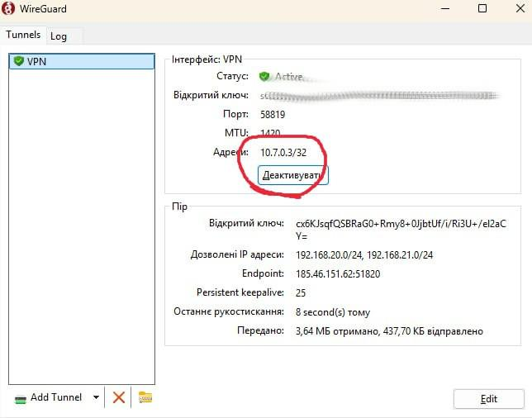This screenshot has height=418, width=532.
Task: Select the Tunnels tab
Action: [x=23, y=35]
